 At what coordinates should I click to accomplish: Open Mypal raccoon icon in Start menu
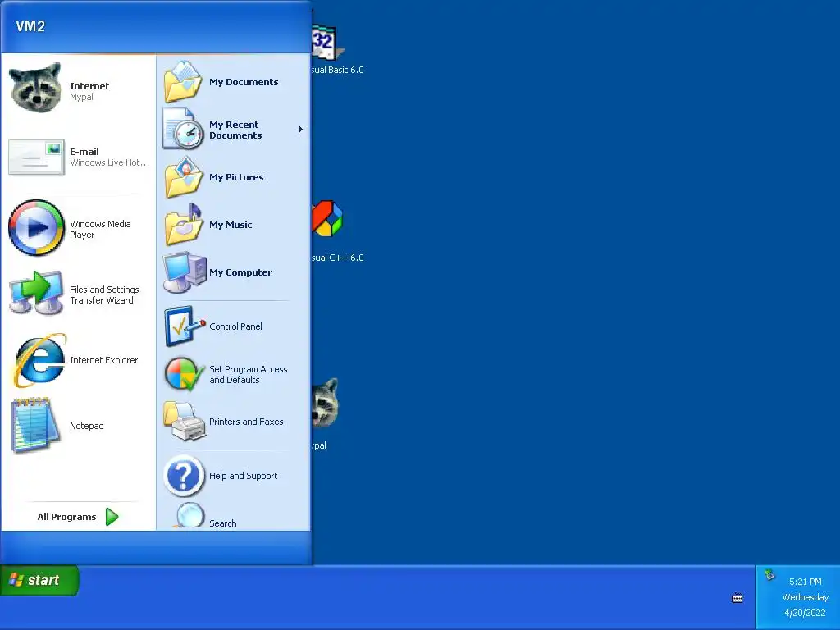click(x=36, y=89)
